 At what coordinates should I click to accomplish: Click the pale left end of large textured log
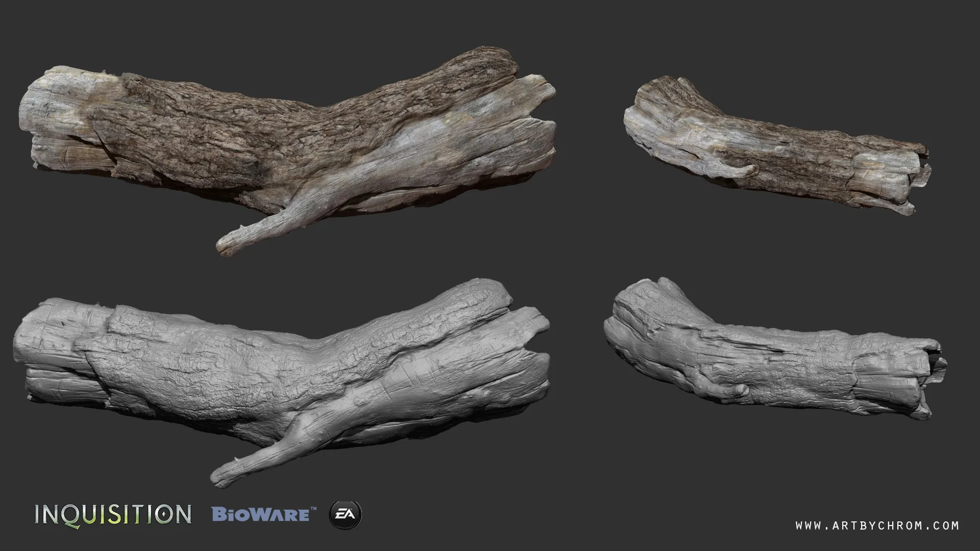48,117
